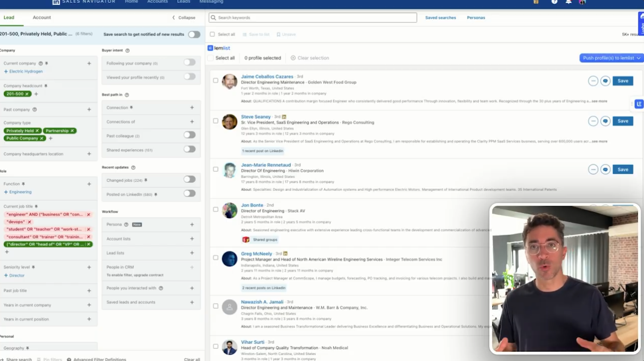The height and width of the screenshot is (361, 644).
Task: Toggle the Past colleague filter
Action: tap(189, 135)
